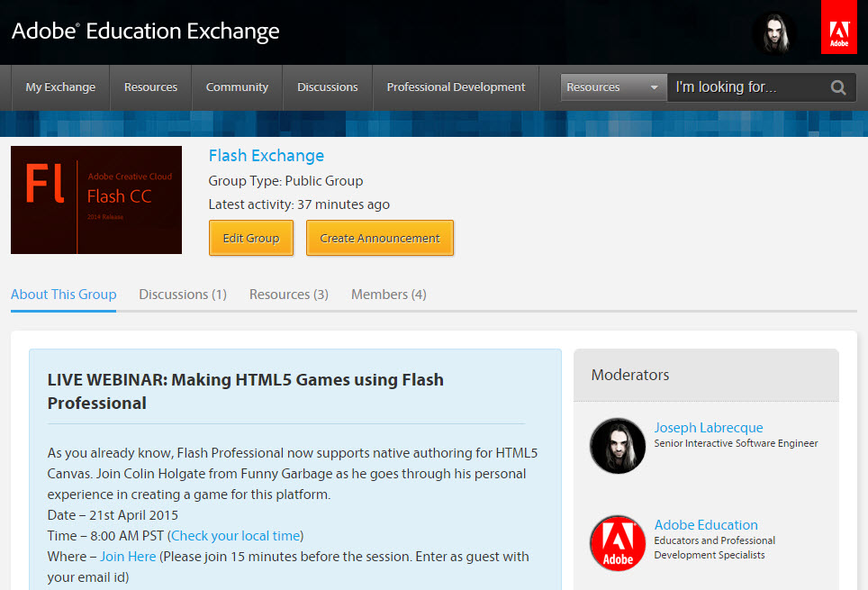Follow the Check your local time link
Image resolution: width=868 pixels, height=590 pixels.
(236, 536)
